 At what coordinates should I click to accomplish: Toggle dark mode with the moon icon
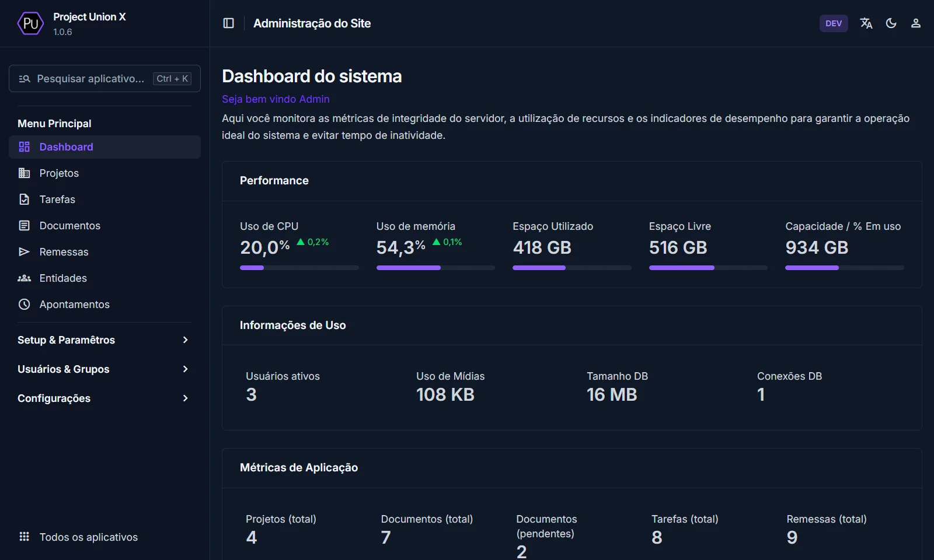coord(891,23)
